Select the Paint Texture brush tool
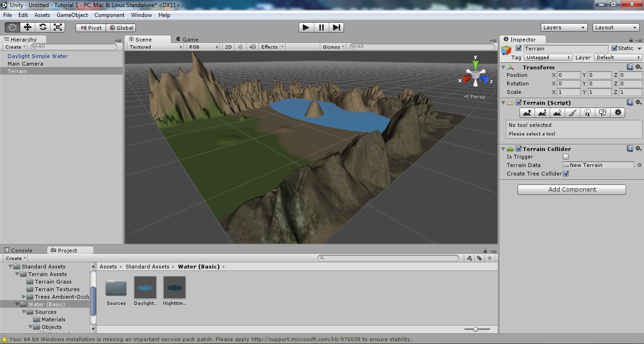 pos(572,112)
